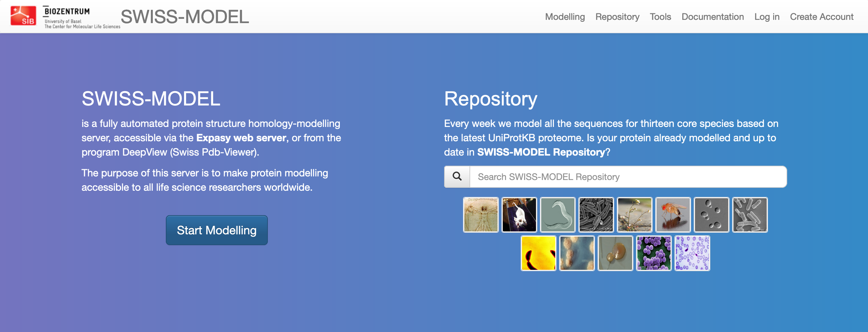Select the nematode worm thumbnail

click(558, 215)
